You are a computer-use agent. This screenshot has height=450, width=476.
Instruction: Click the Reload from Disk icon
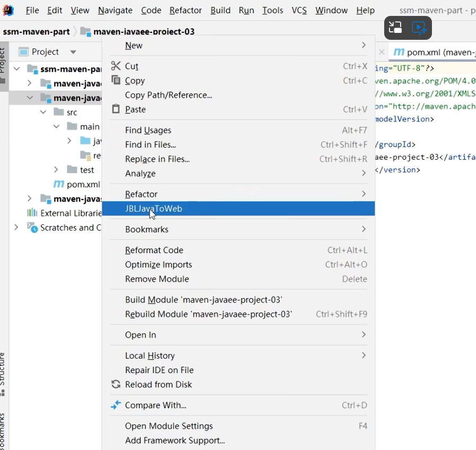116,384
